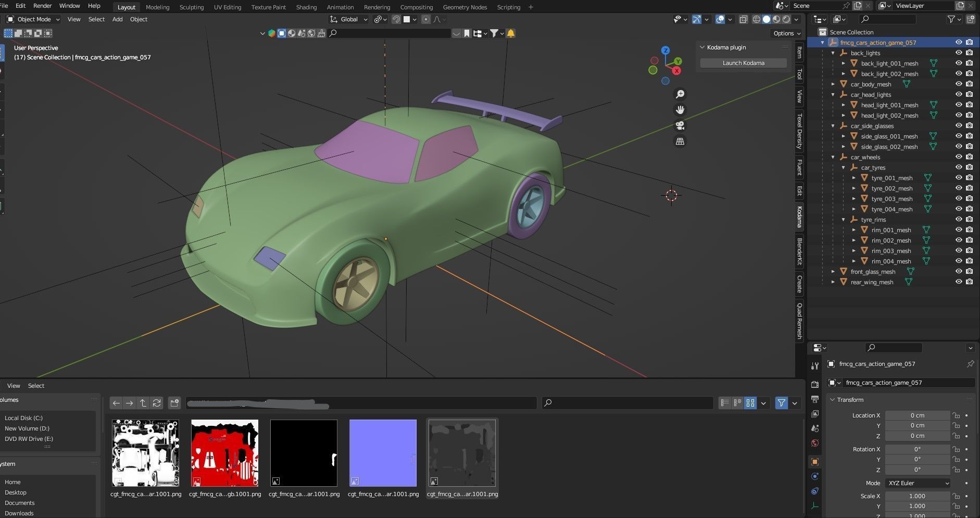Switch to the UV Editing workspace tab
Screen dimensions: 980x518
pos(228,7)
